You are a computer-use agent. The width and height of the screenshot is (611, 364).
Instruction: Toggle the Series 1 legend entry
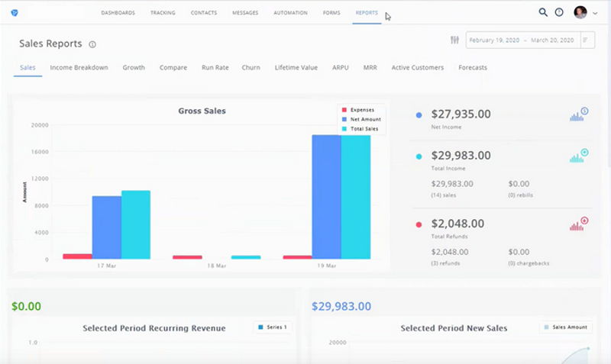coord(273,327)
